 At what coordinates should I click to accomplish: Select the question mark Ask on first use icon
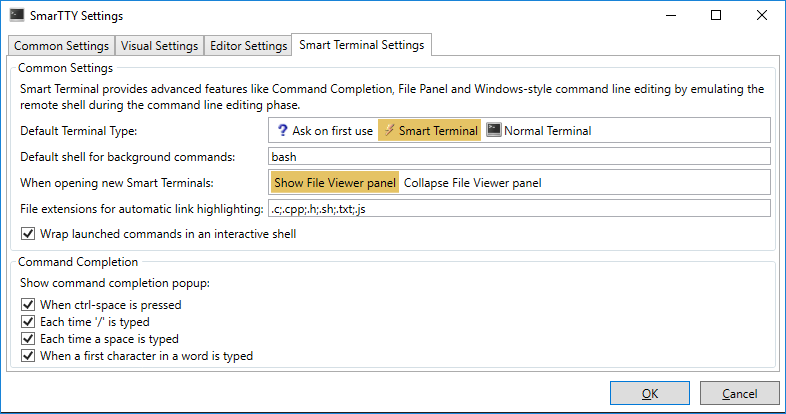[x=283, y=130]
